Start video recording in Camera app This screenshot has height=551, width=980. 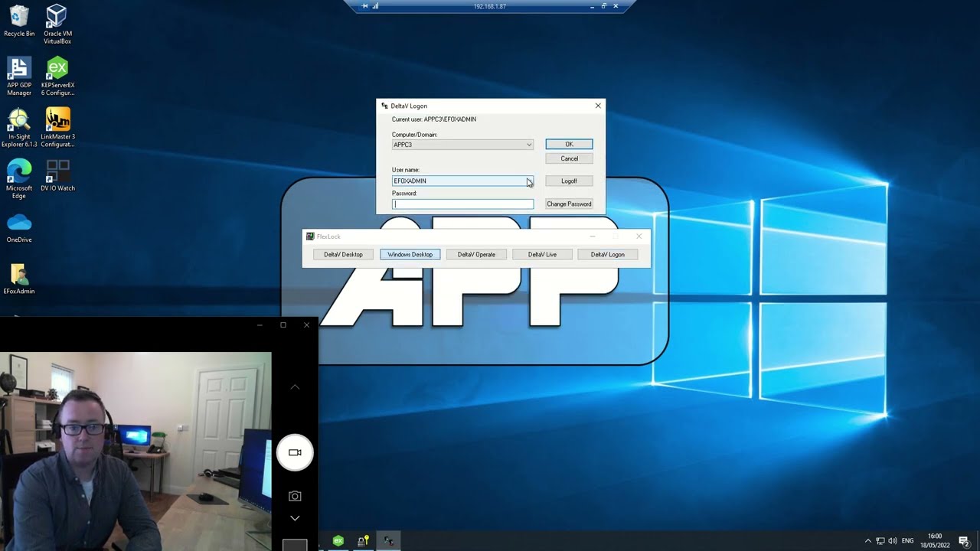pos(295,452)
